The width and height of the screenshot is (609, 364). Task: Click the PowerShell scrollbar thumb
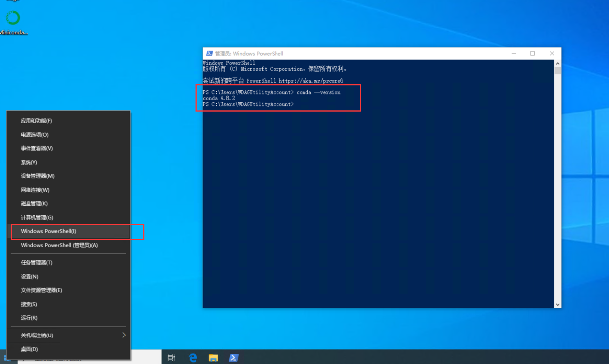(x=557, y=71)
